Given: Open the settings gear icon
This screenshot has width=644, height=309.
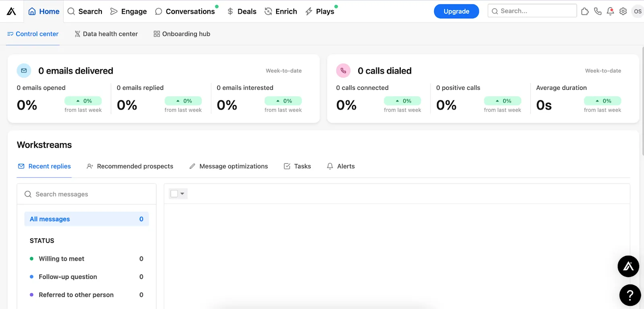Looking at the screenshot, I should click(623, 11).
